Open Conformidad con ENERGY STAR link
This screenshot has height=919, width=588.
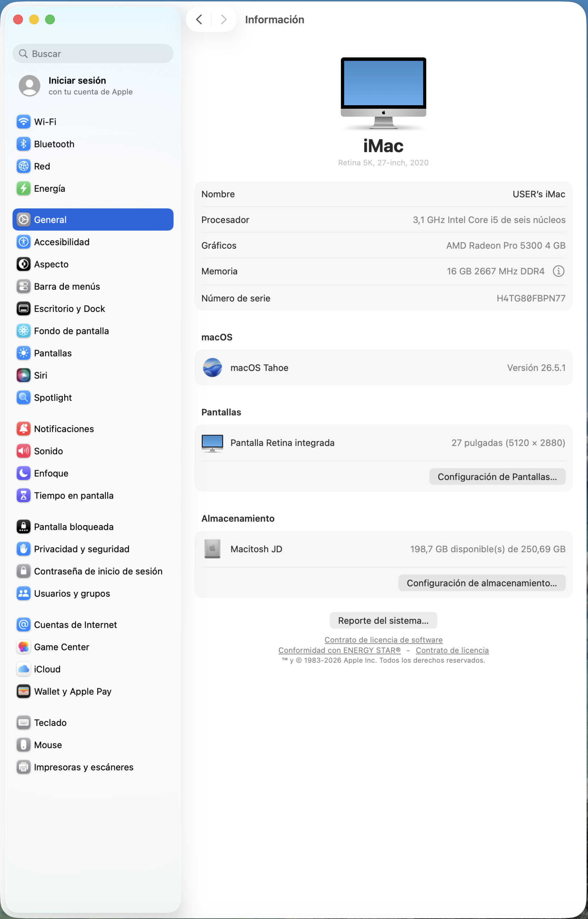tap(339, 650)
